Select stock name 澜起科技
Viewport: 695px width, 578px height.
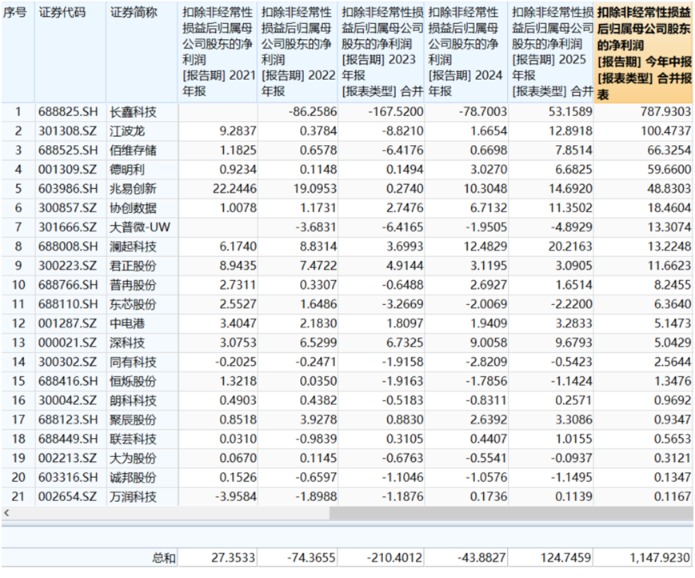pos(133,246)
